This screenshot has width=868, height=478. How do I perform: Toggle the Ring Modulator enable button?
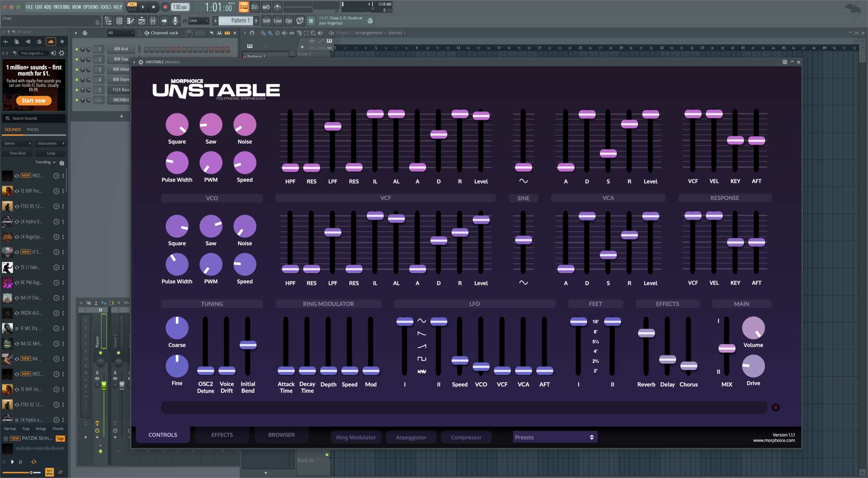point(356,437)
